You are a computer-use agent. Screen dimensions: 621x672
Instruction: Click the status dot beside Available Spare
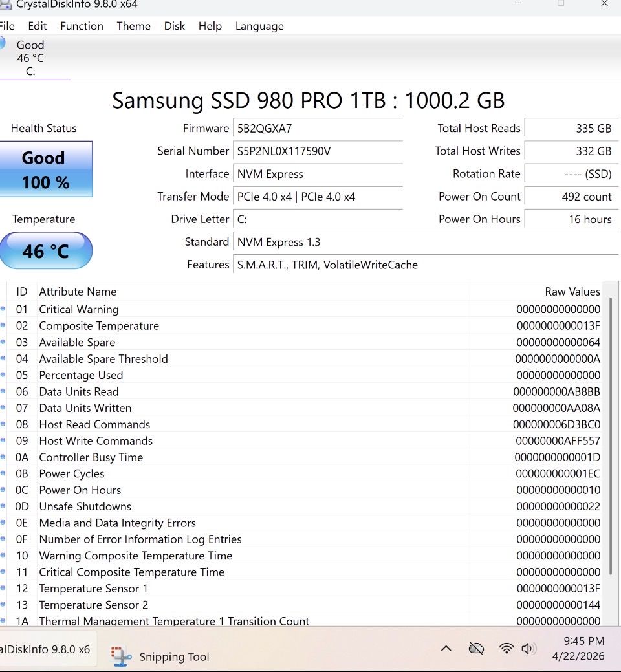pyautogui.click(x=3, y=342)
